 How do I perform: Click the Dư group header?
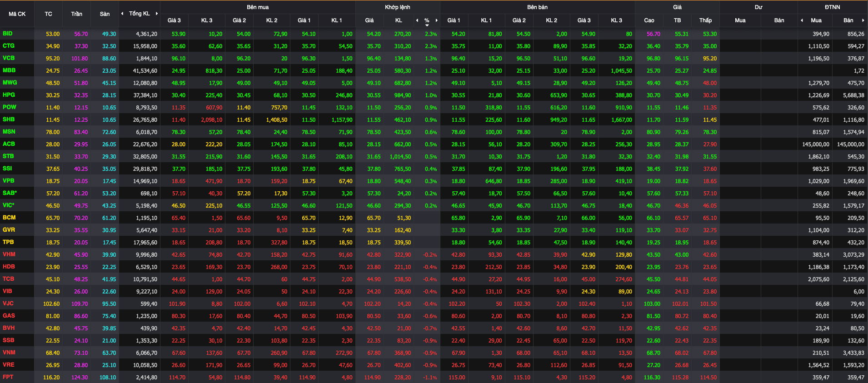coord(758,7)
